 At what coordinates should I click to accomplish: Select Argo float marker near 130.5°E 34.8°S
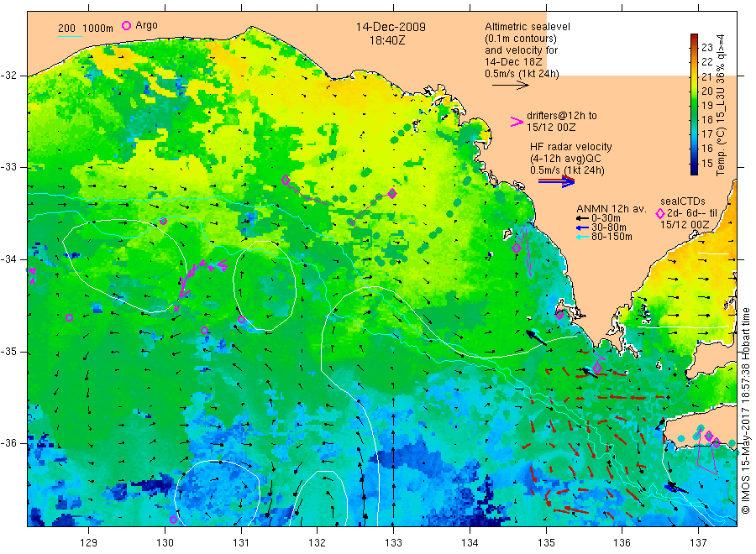coord(204,330)
